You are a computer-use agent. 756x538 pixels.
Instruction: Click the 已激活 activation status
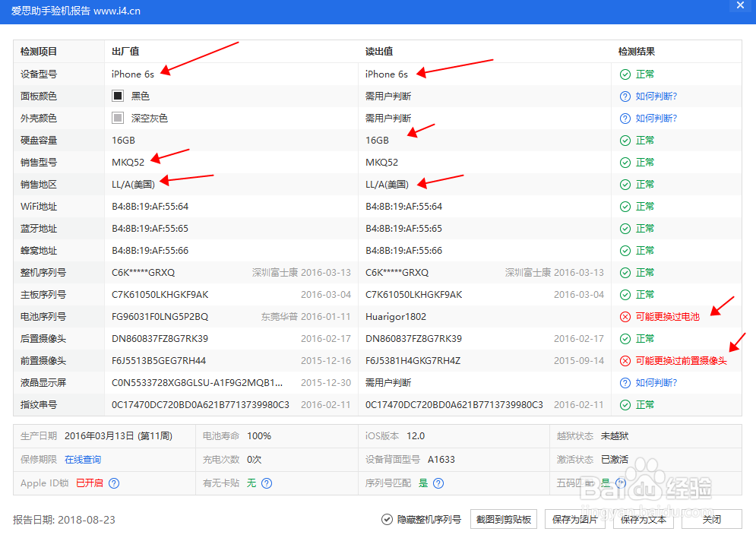pyautogui.click(x=615, y=460)
